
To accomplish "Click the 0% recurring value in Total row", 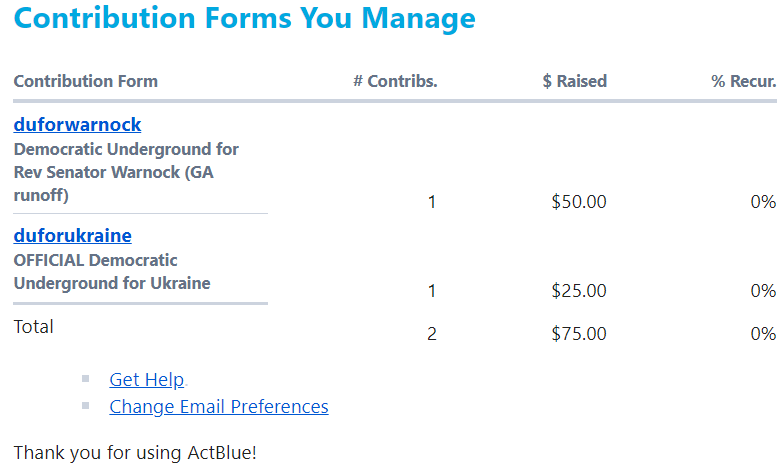I will point(763,334).
